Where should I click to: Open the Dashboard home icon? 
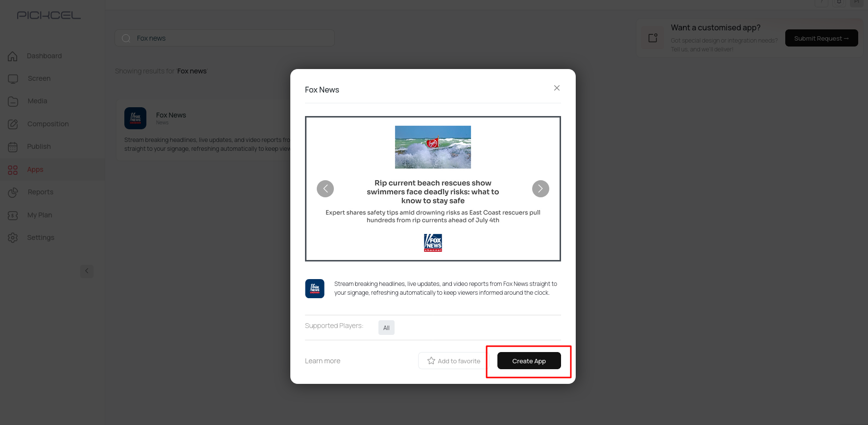coord(13,56)
